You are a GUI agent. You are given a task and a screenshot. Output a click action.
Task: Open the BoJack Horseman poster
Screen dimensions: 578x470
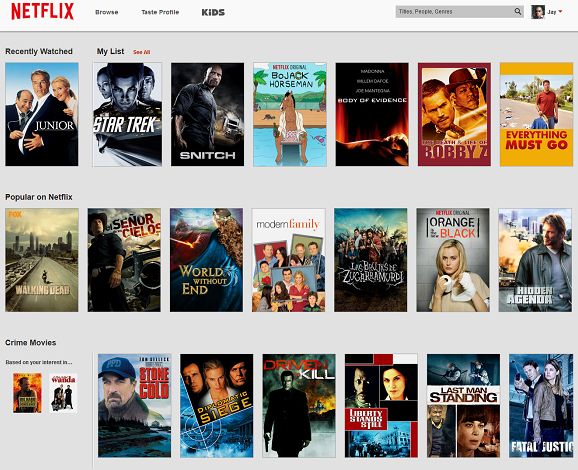click(290, 114)
